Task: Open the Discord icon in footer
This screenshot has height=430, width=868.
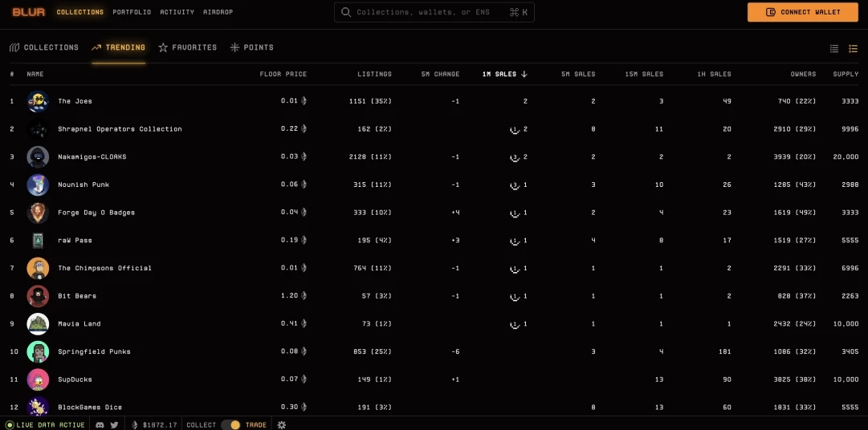Action: point(100,424)
